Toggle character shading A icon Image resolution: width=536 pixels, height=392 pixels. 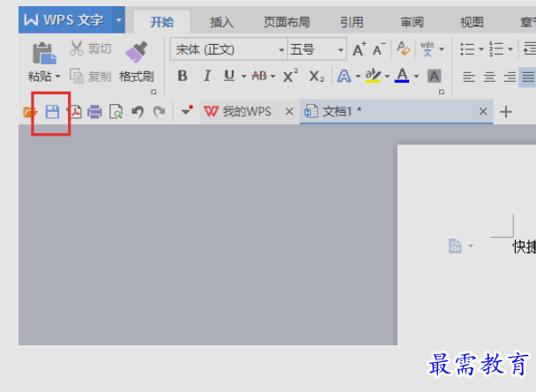coord(434,76)
